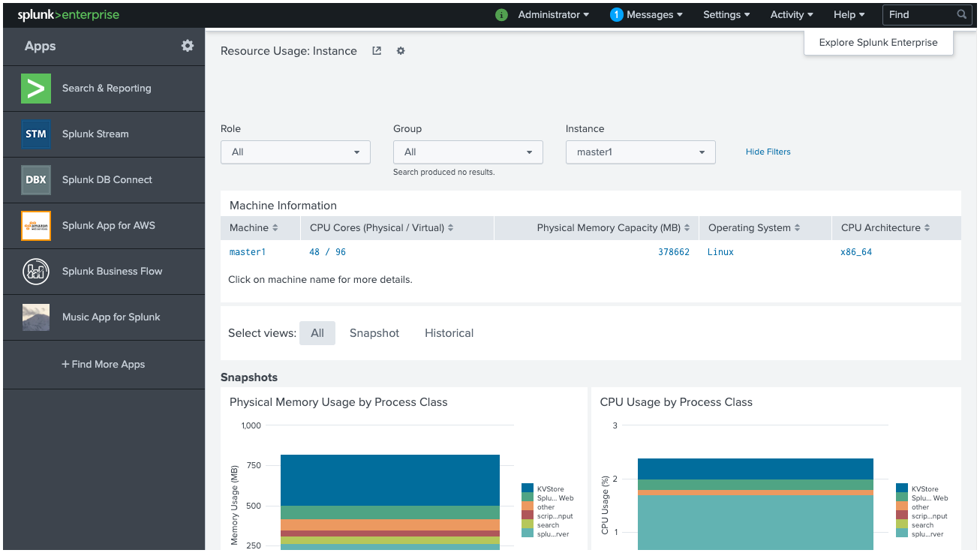980x553 pixels.
Task: Open the Splunk App for AWS
Action: pyautogui.click(x=109, y=225)
